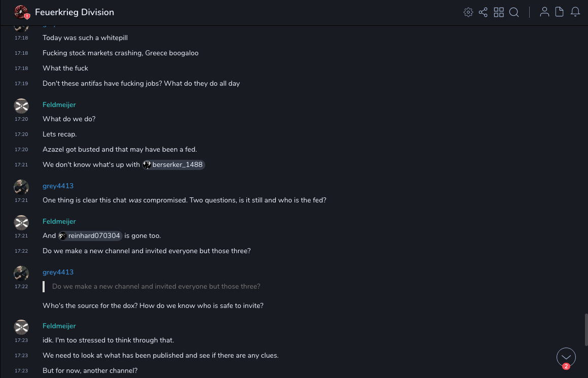Show the member list icon
Image resolution: width=588 pixels, height=378 pixels.
(x=544, y=12)
